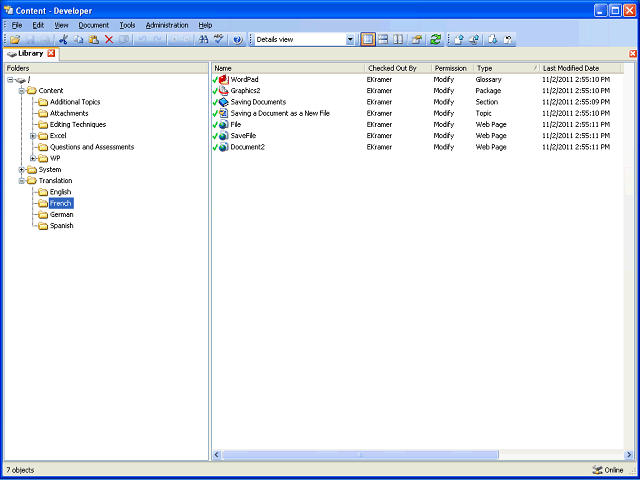This screenshot has width=640, height=480.
Task: Select the File web page row
Action: (x=417, y=124)
